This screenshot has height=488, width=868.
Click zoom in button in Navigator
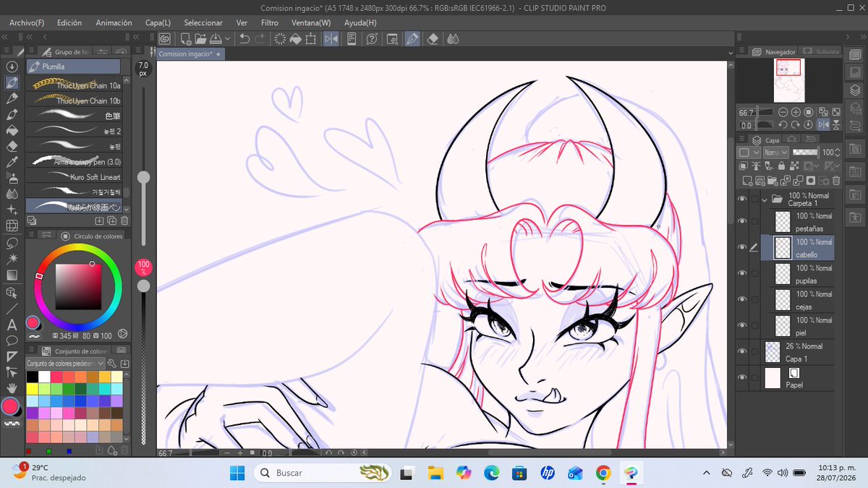point(796,112)
